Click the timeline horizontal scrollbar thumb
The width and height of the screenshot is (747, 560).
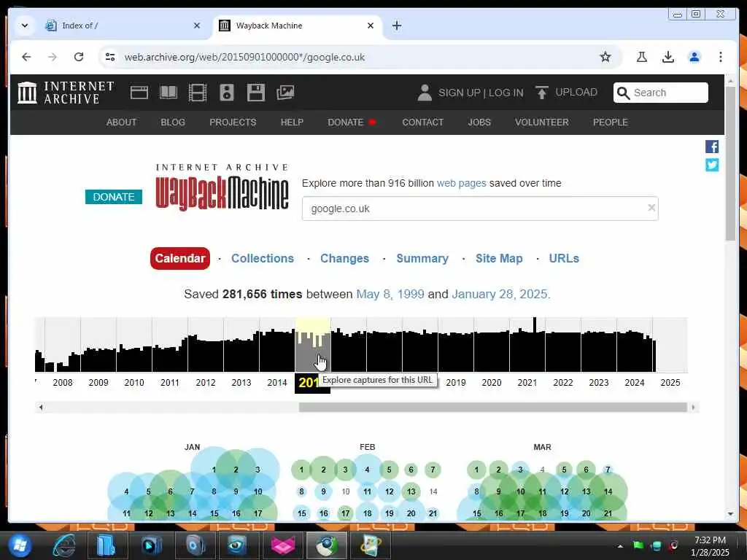(492, 407)
